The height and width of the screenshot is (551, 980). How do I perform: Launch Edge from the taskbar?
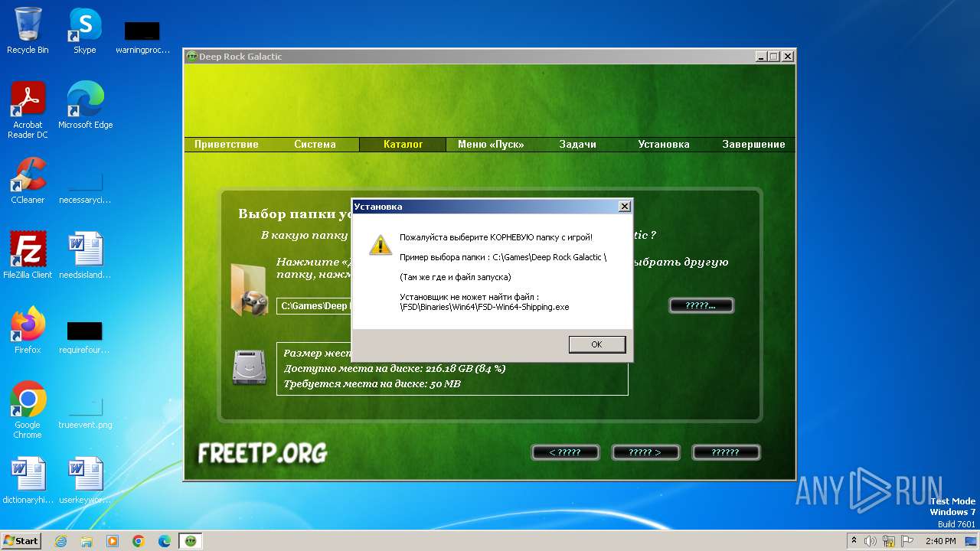click(165, 541)
